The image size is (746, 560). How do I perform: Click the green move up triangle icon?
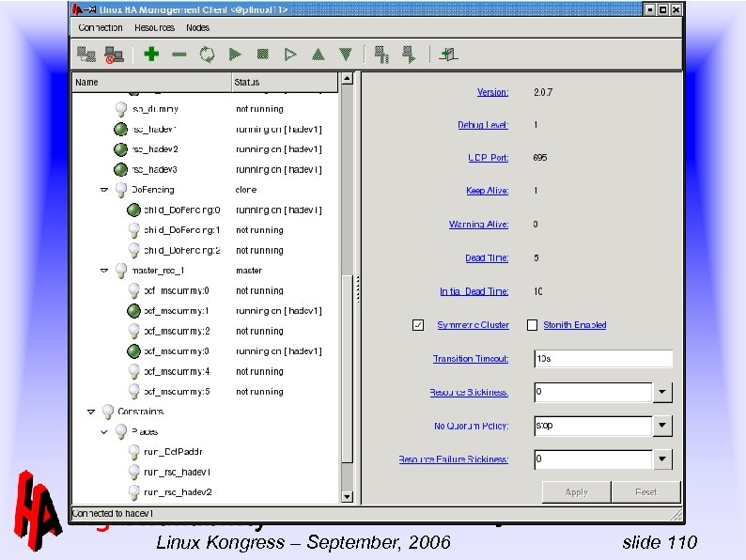click(318, 54)
